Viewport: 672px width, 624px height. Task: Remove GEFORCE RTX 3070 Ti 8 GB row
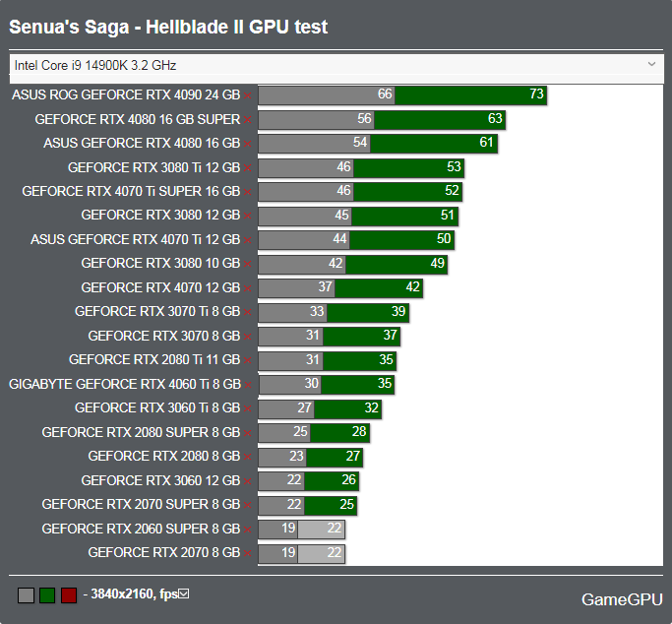[x=247, y=312]
